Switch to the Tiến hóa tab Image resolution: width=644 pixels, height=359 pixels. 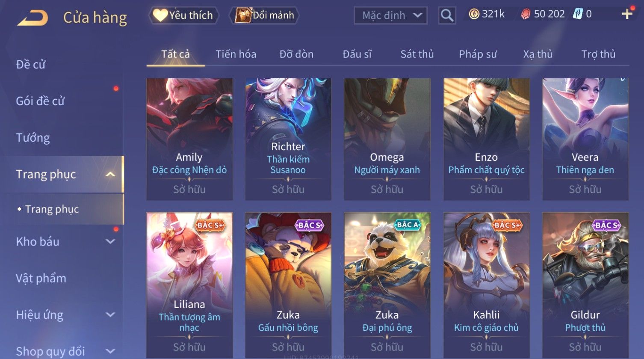coord(236,54)
